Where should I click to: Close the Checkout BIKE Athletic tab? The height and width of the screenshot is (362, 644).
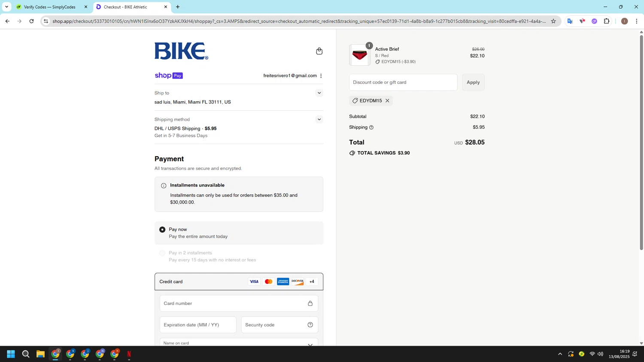coord(166,7)
